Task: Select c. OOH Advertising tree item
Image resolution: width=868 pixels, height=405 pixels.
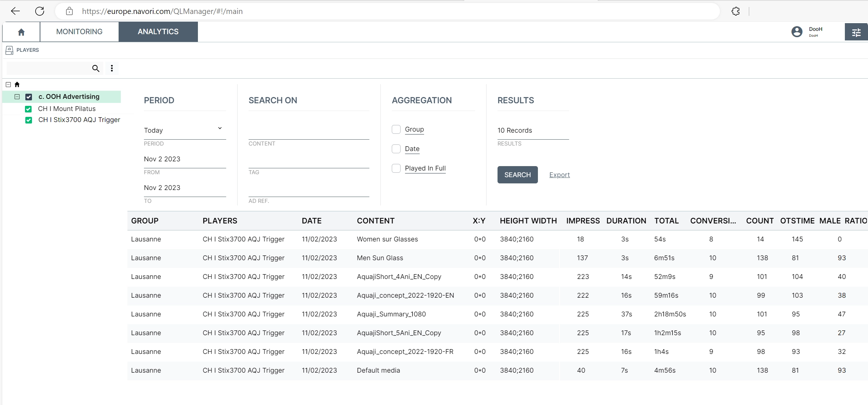Action: tap(69, 97)
